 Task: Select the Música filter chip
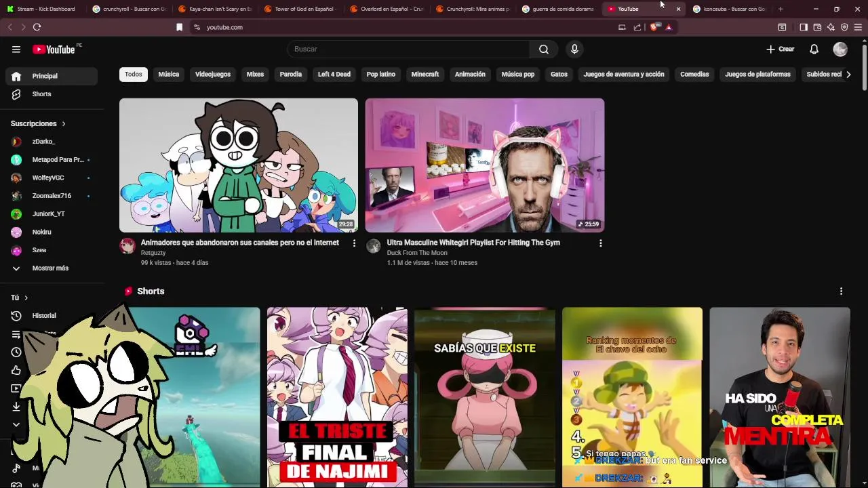coord(169,75)
